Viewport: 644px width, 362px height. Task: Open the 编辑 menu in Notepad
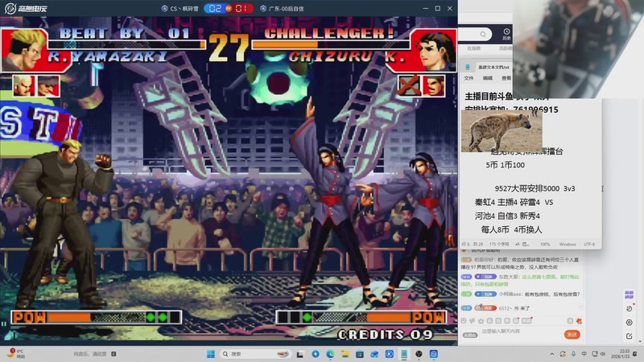(488, 78)
